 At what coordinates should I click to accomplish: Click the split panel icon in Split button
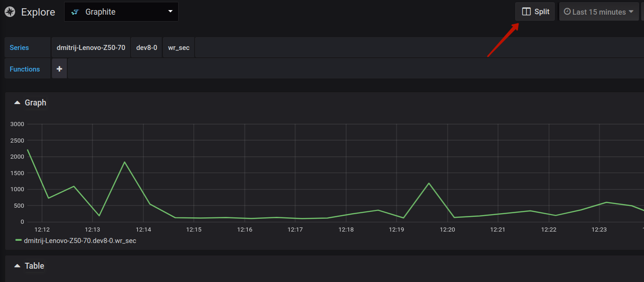[526, 12]
